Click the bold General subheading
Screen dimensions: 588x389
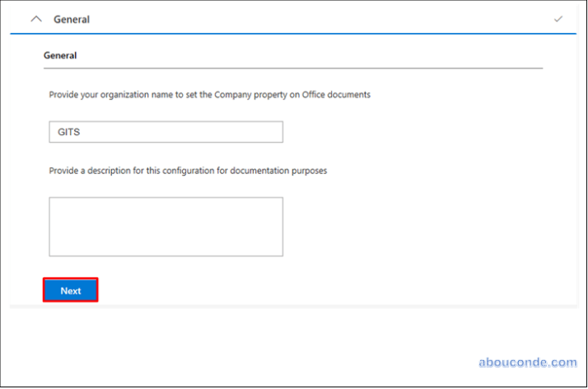[x=60, y=56]
